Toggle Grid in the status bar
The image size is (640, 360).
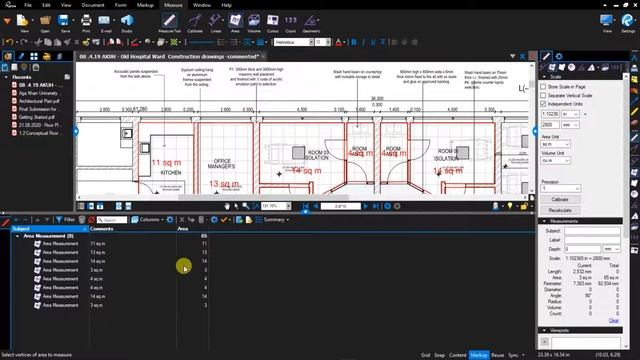click(425, 355)
